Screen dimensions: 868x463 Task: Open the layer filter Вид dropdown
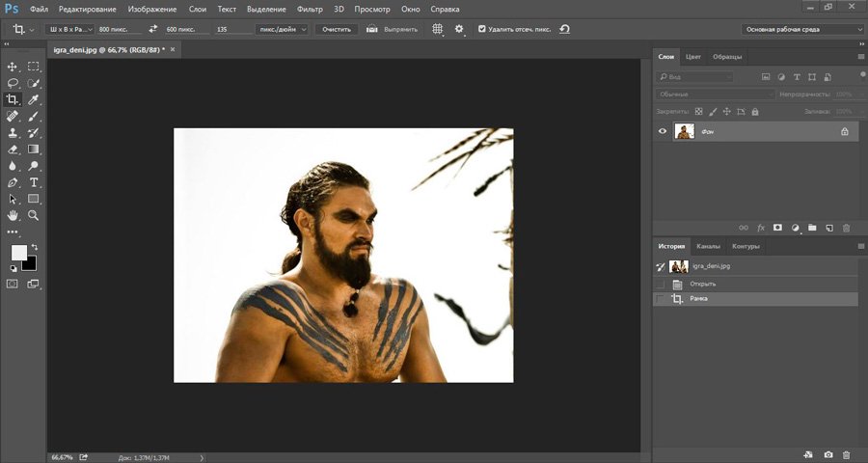[x=694, y=77]
